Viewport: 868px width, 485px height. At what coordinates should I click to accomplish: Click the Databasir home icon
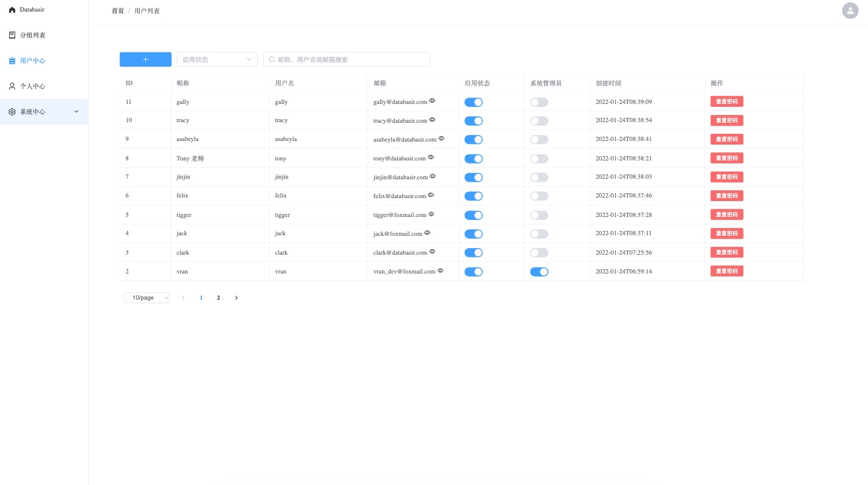[12, 10]
